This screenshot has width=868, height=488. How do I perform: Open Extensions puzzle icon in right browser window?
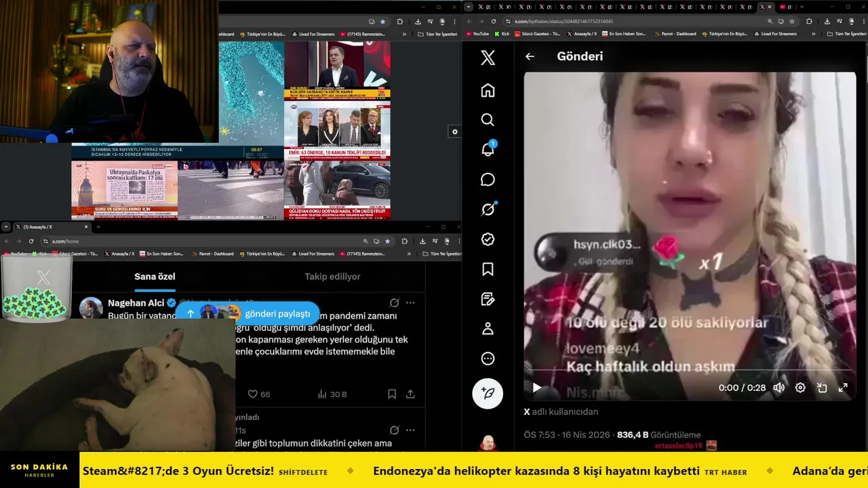[x=809, y=21]
